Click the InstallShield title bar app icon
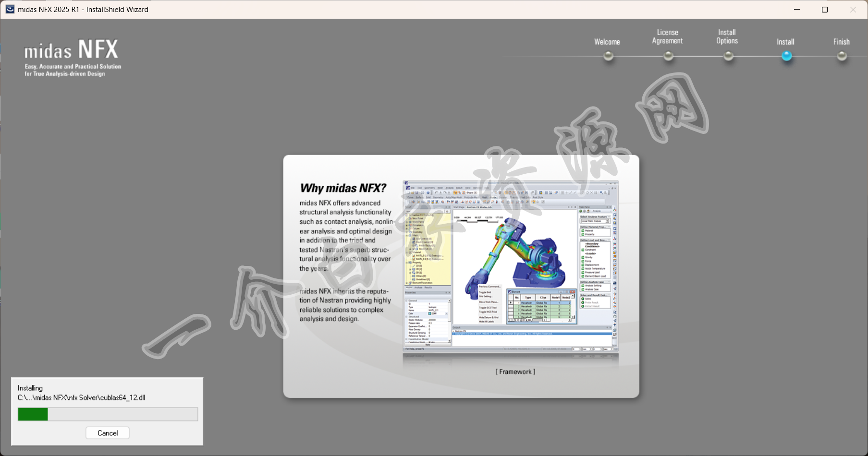Image resolution: width=868 pixels, height=456 pixels. 10,9
